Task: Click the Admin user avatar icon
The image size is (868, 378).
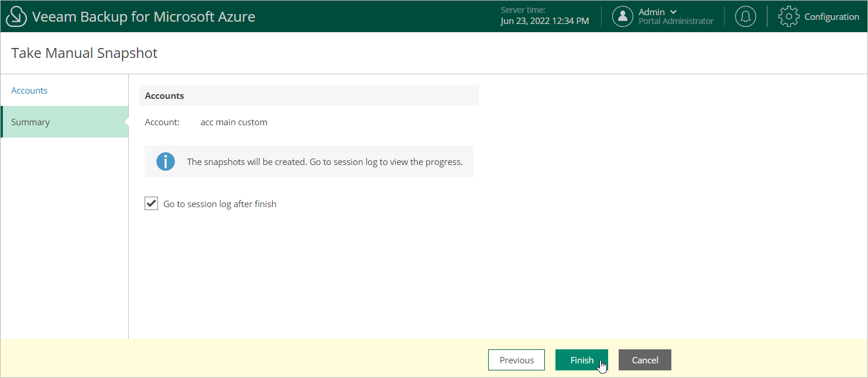Action: tap(623, 16)
